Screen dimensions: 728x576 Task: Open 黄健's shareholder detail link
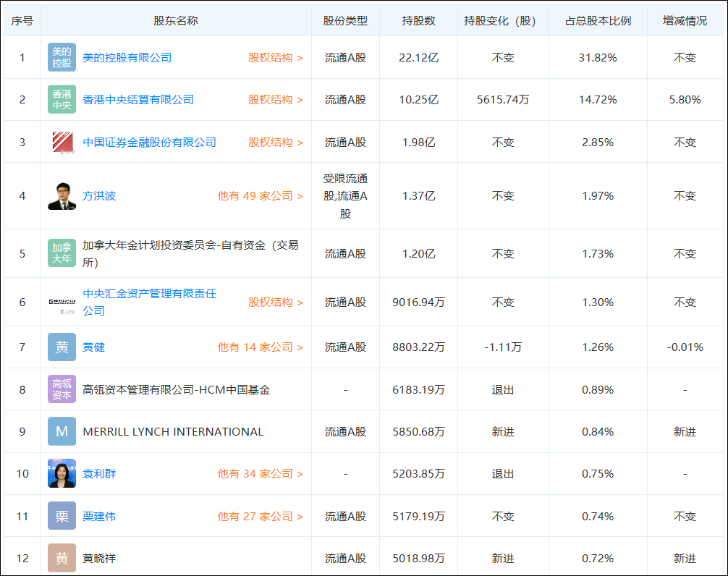[x=95, y=347]
